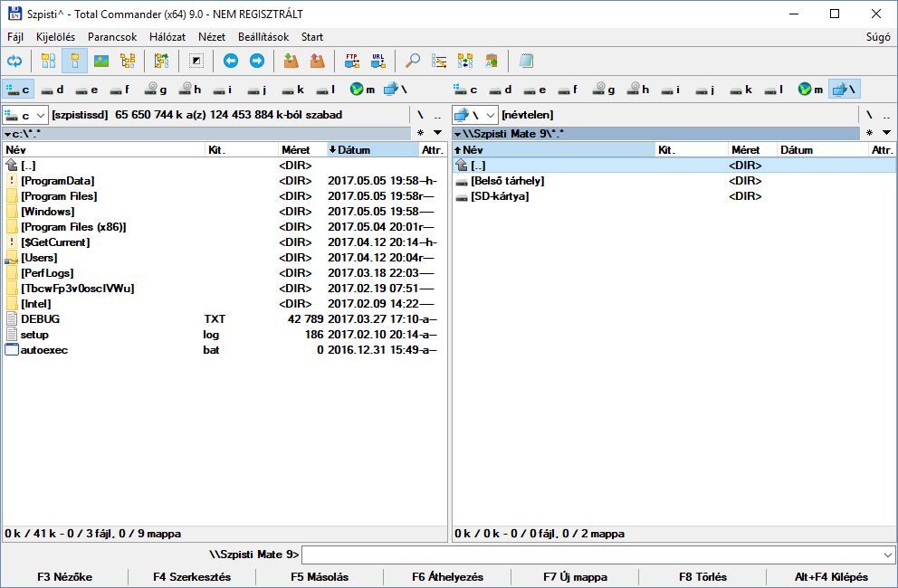Select the [Belső tárhely] entry

click(x=674, y=181)
